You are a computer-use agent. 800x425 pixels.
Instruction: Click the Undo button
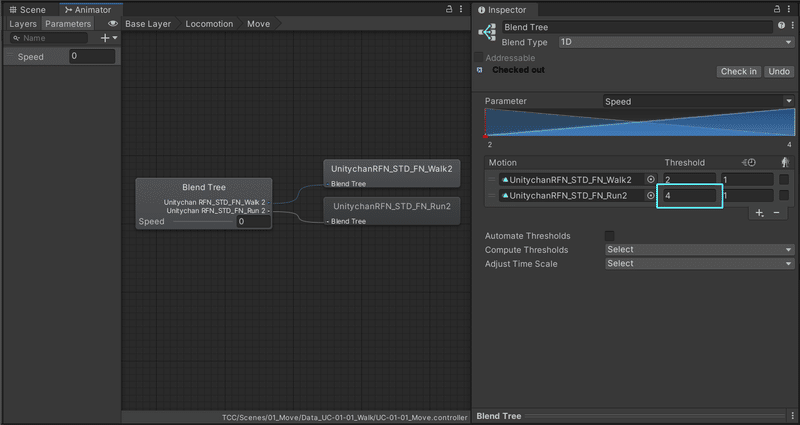tap(778, 72)
